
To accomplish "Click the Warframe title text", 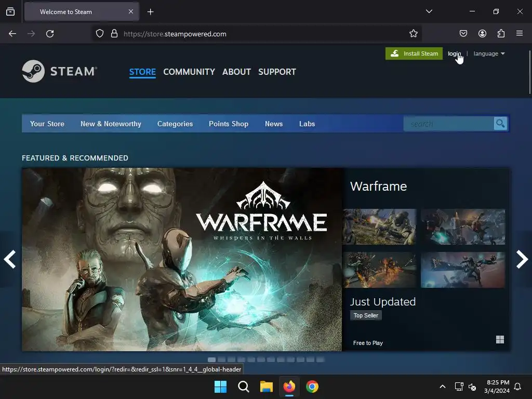I will pyautogui.click(x=378, y=187).
